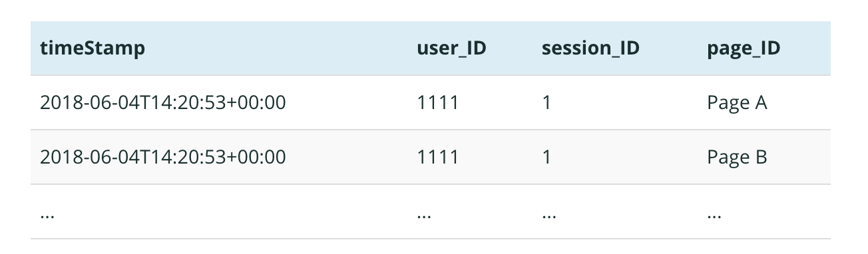The image size is (868, 254).
Task: Click the Page B cell
Action: click(x=737, y=157)
